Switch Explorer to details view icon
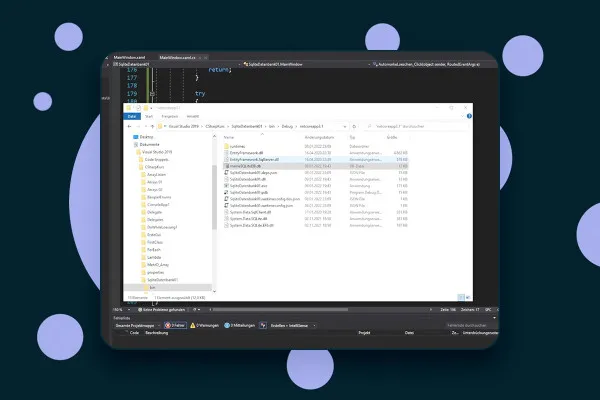Viewport: 600px width, 400px height. 461,297
